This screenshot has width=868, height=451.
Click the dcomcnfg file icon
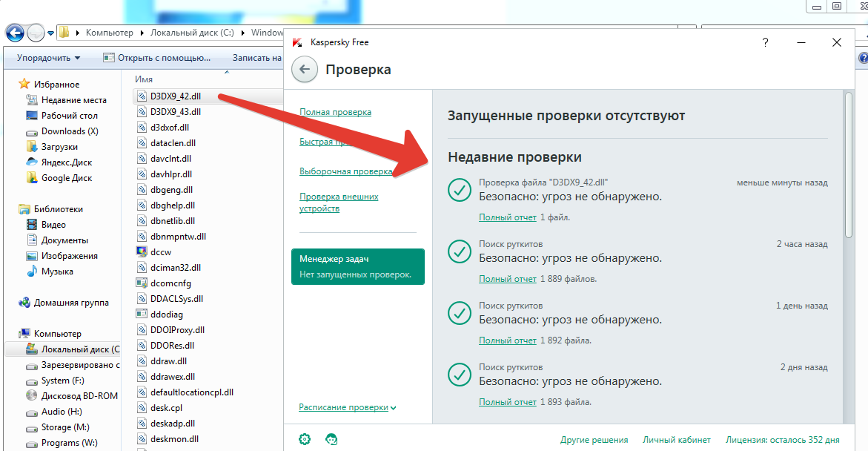pos(142,283)
